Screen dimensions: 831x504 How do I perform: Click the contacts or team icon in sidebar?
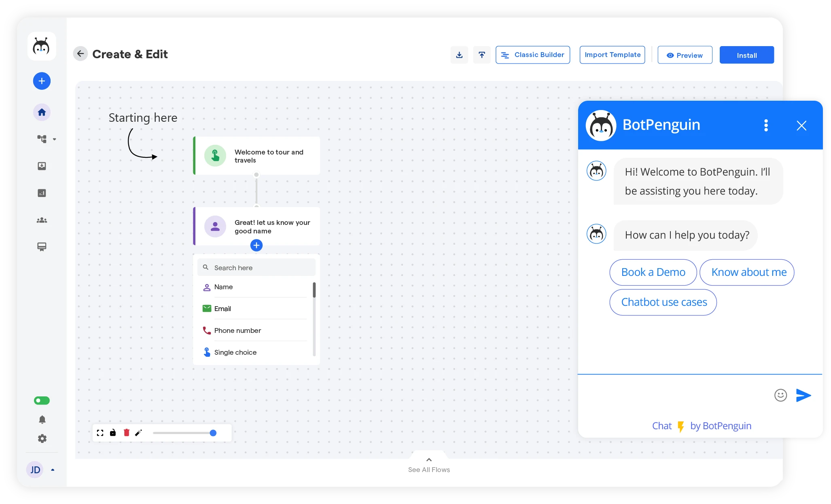pyautogui.click(x=41, y=220)
